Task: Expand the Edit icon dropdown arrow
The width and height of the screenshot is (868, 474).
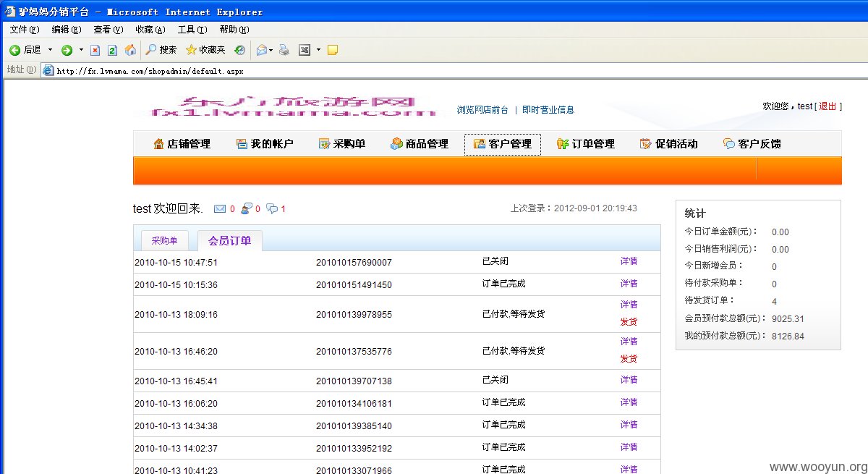Action: click(x=318, y=50)
